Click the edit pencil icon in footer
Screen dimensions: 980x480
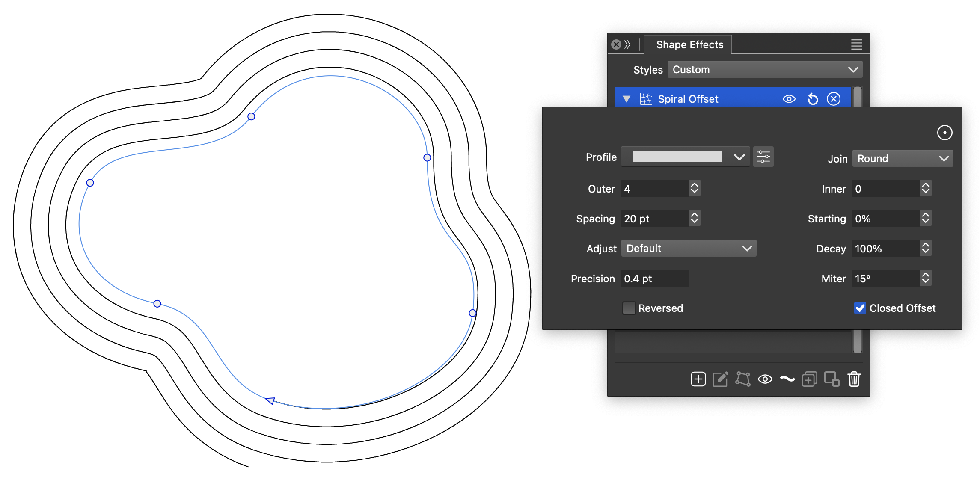tap(720, 379)
